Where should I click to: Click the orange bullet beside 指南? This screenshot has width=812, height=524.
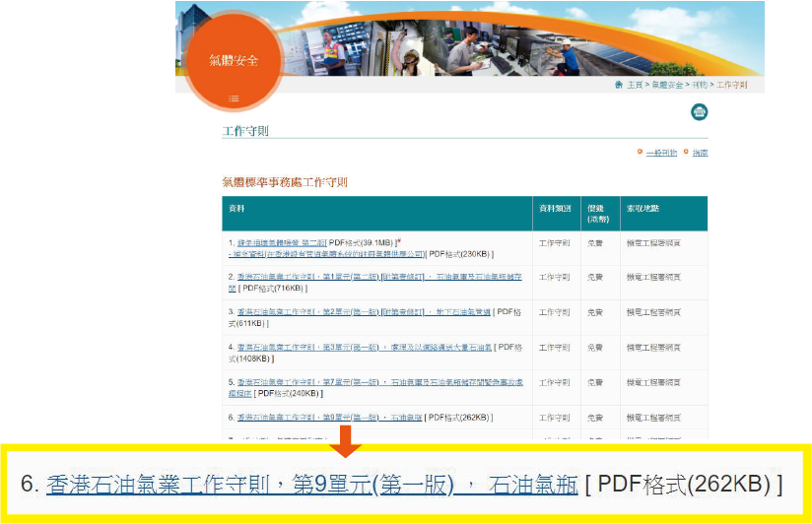[x=685, y=153]
